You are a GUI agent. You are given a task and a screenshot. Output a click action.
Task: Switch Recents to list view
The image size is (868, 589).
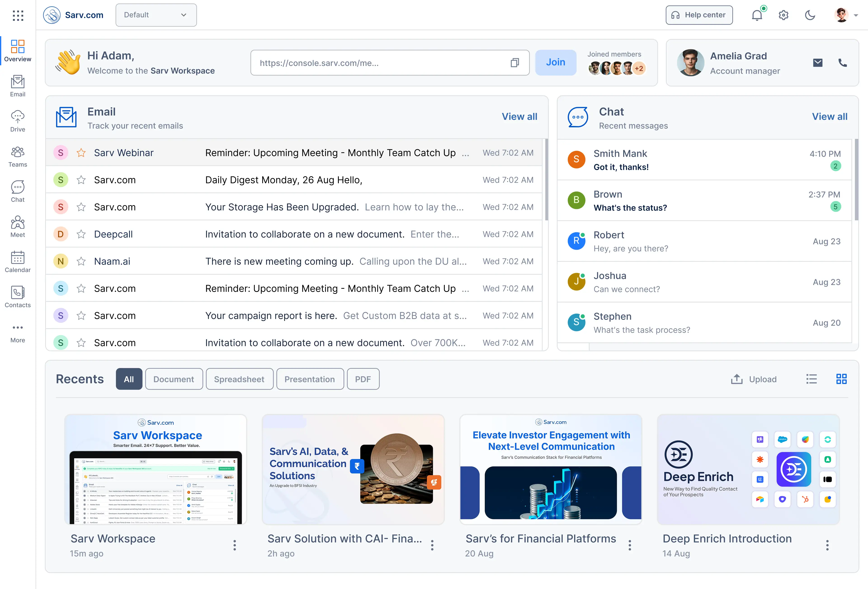811,379
